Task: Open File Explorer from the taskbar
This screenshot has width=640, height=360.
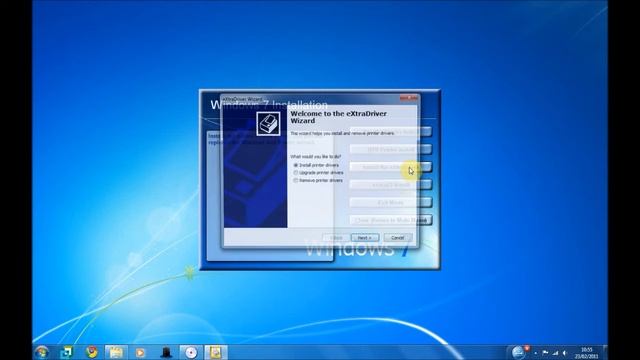Action: (116, 352)
